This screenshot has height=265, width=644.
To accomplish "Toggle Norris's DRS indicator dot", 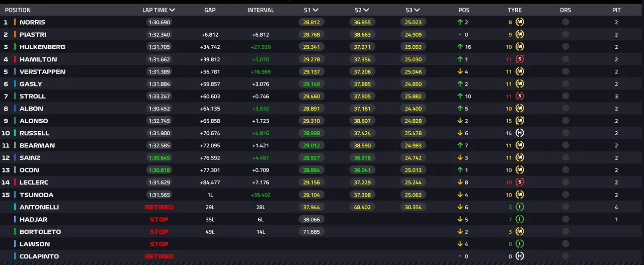I will 566,22.
